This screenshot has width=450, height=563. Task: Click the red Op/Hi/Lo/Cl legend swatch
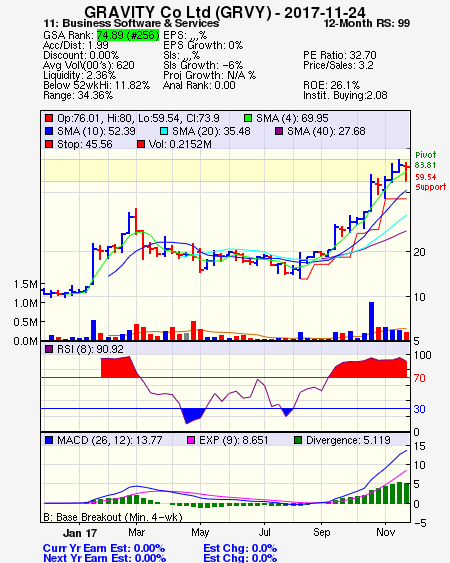(x=49, y=118)
